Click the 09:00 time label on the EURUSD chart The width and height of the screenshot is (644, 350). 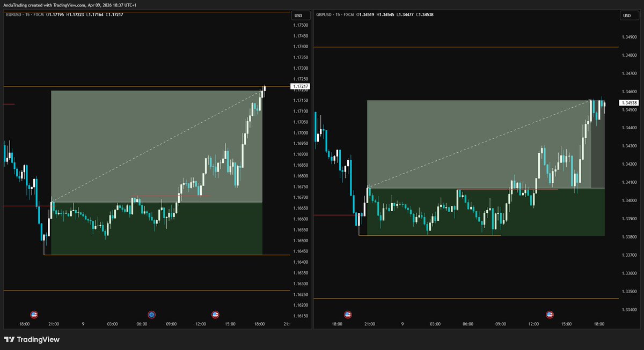tap(171, 324)
